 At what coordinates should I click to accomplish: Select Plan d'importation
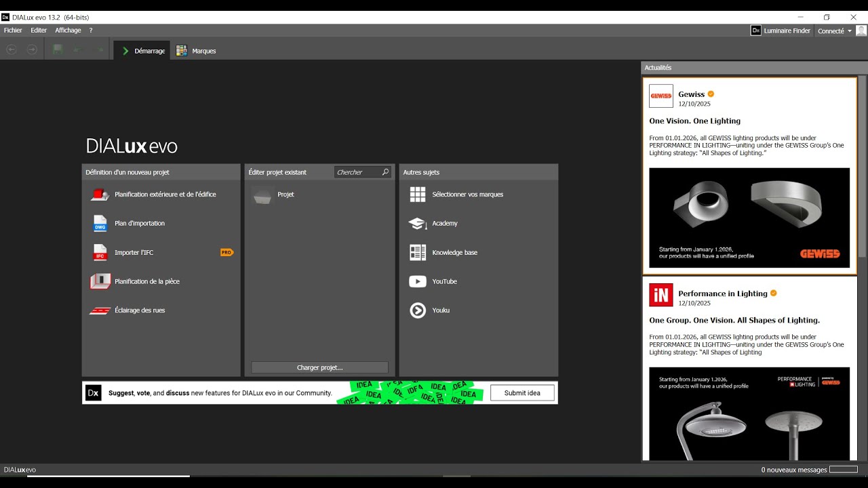pos(140,223)
